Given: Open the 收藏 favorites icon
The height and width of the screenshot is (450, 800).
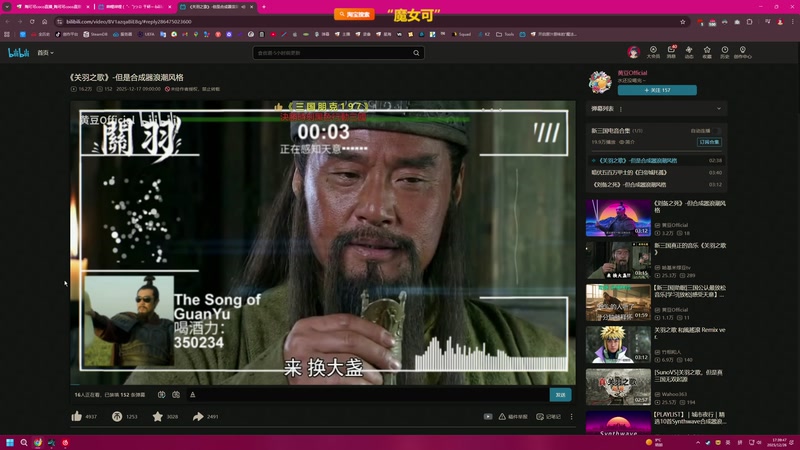Looking at the screenshot, I should [707, 52].
